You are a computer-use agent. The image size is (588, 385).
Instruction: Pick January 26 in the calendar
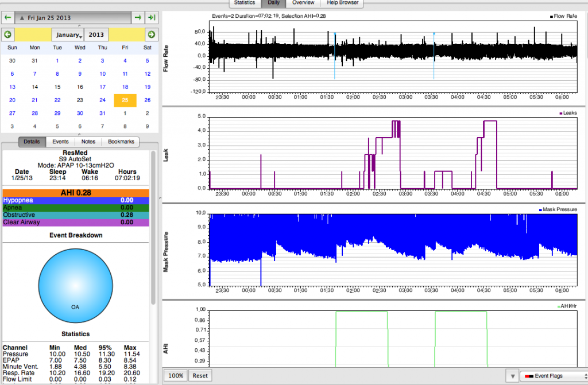(x=148, y=100)
